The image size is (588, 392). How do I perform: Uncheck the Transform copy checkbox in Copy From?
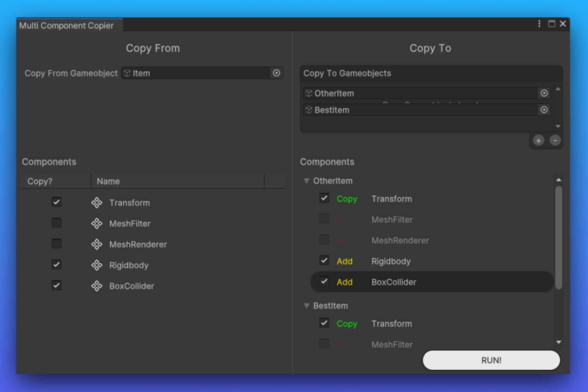tap(56, 203)
